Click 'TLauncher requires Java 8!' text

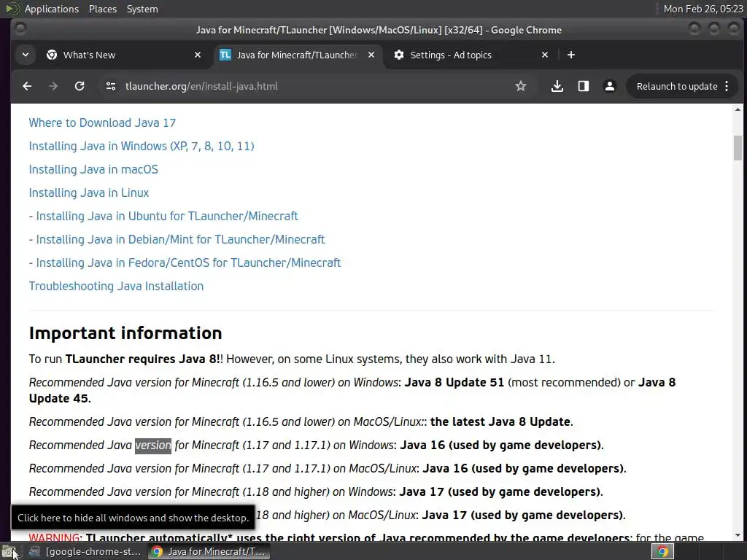click(142, 359)
